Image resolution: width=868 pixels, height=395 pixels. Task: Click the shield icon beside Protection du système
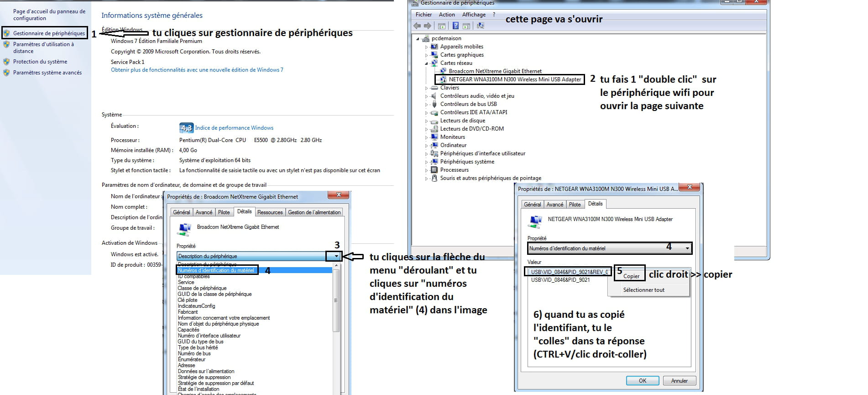(6, 62)
